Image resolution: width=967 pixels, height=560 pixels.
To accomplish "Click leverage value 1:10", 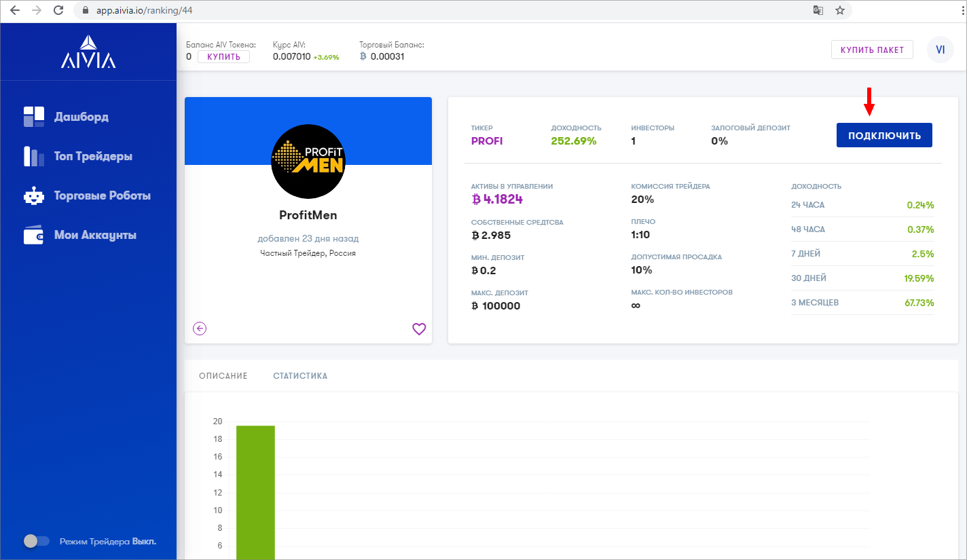I will click(x=640, y=235).
